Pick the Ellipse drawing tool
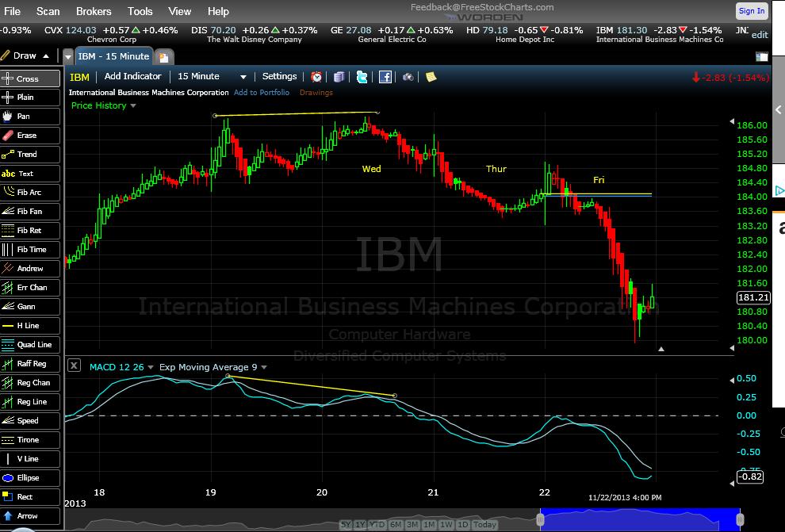Viewport: 785px width, 532px height. tap(30, 477)
